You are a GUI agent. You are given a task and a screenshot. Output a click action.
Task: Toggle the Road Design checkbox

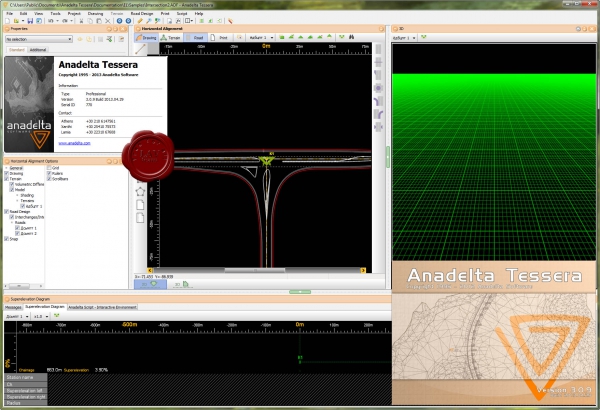click(7, 211)
